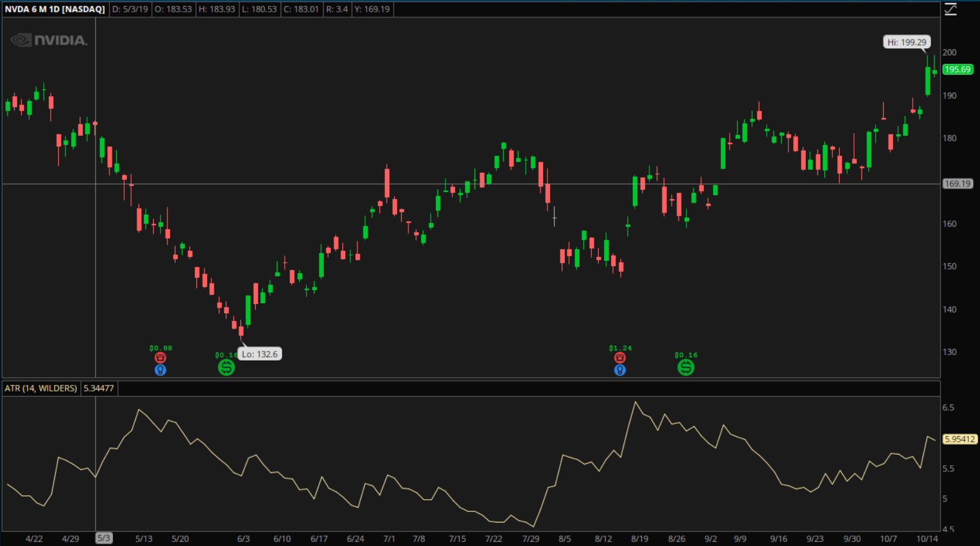Click the ATR (14, WILDERS) study label
Screen dimensions: 980x546
click(x=41, y=388)
